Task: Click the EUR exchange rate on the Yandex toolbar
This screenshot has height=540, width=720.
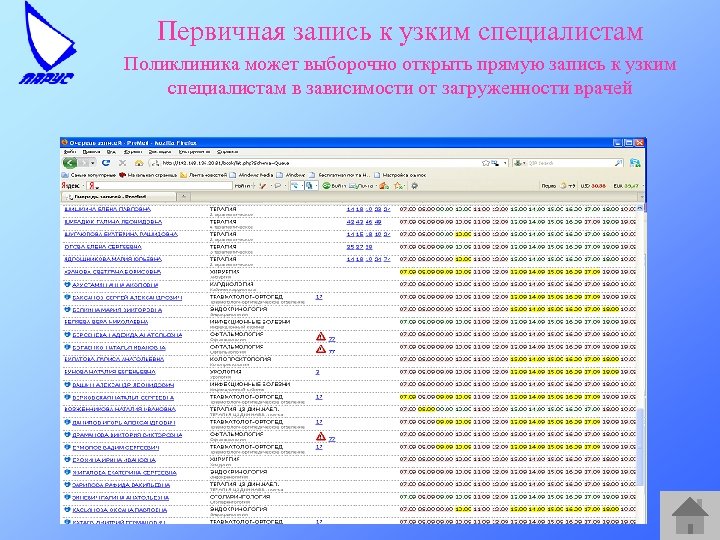Action: (x=626, y=186)
